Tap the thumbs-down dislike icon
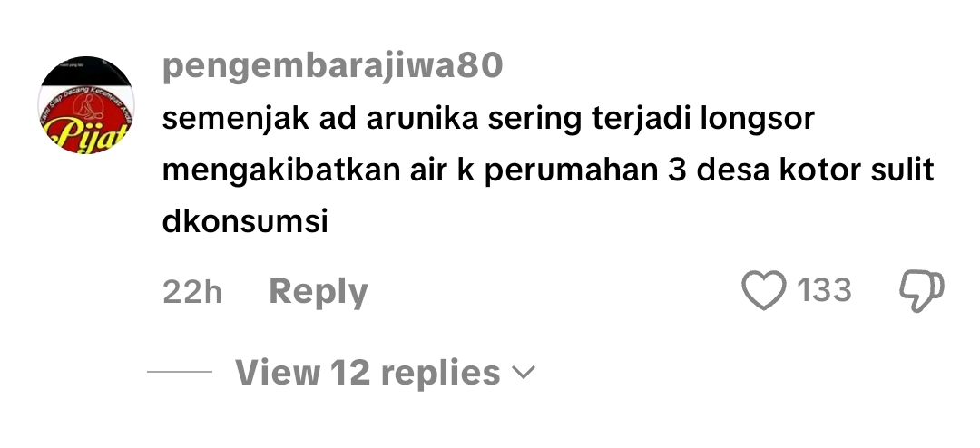 coord(921,290)
